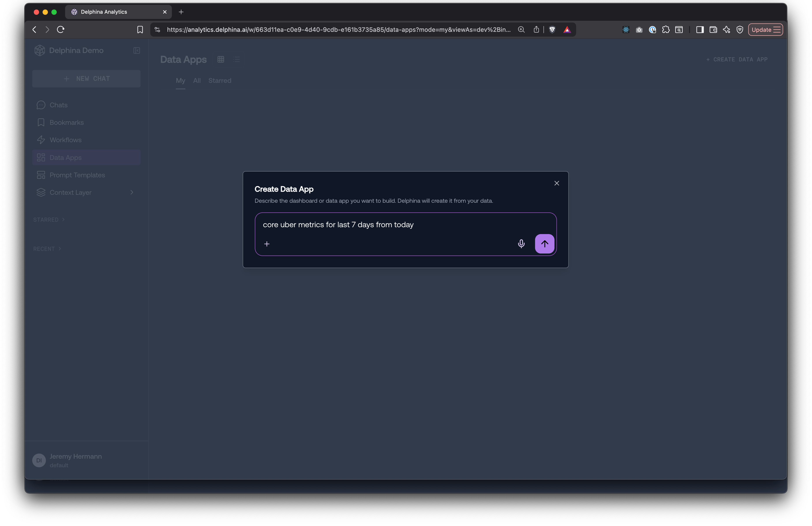Open Chats in the sidebar
Screen dimensions: 812x526
pos(86,105)
